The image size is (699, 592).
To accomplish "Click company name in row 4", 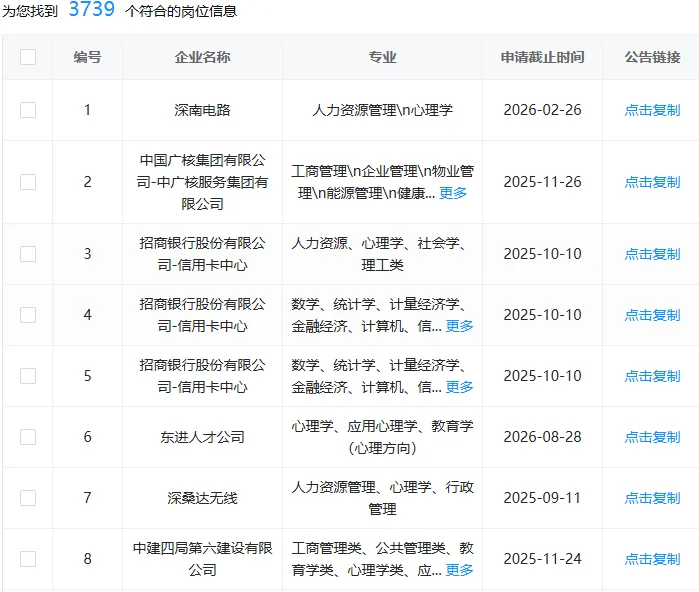I will (202, 315).
